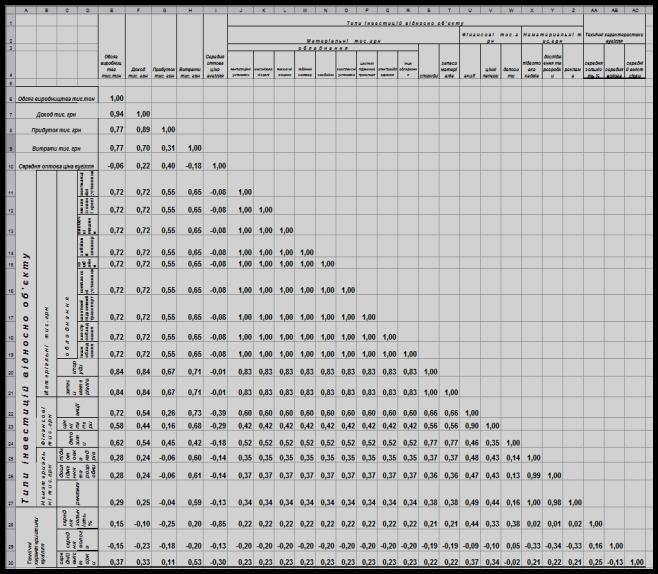Click the cell containing 0,31
Screen dimensions: 658x574
coord(164,144)
